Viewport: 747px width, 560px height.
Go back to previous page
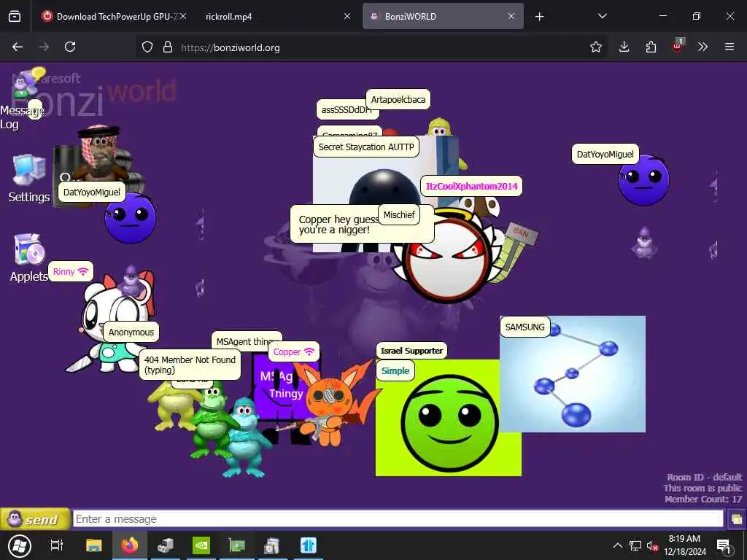[18, 47]
